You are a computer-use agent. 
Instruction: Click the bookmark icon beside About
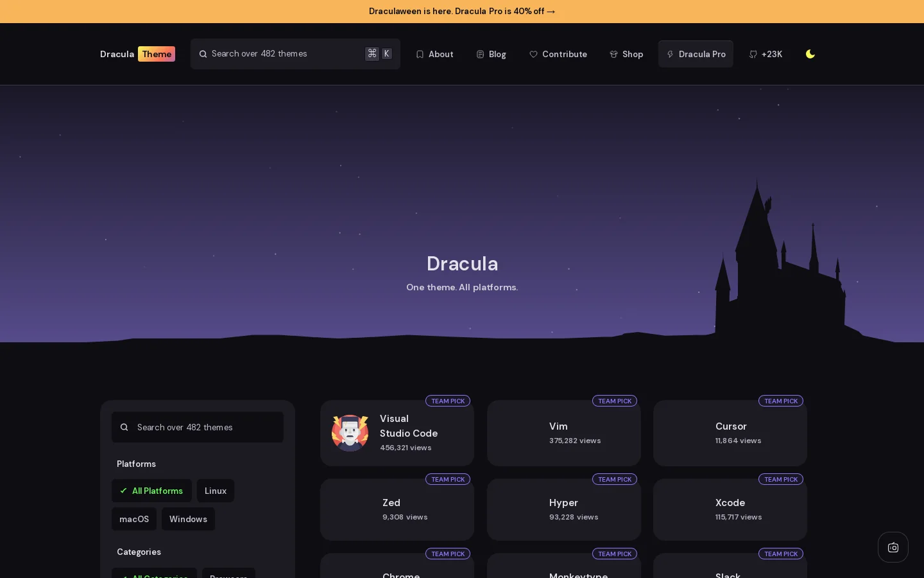click(x=420, y=55)
